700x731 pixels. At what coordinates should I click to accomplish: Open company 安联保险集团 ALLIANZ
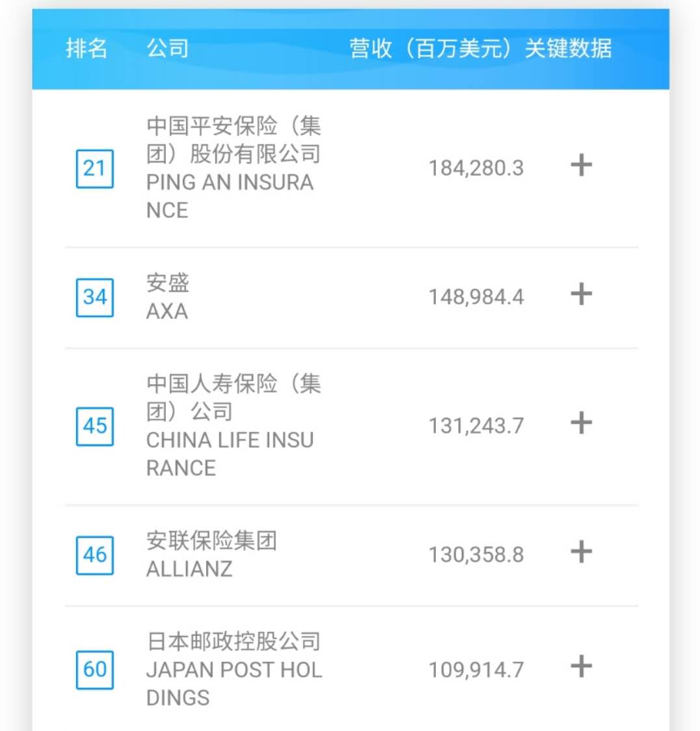coord(212,555)
